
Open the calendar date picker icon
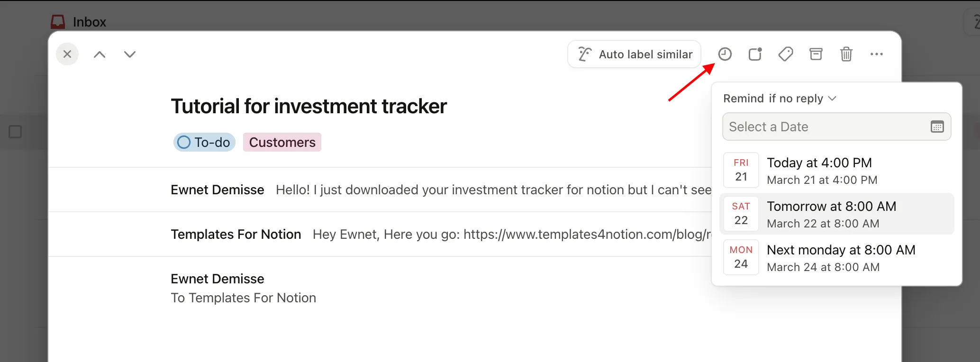937,127
